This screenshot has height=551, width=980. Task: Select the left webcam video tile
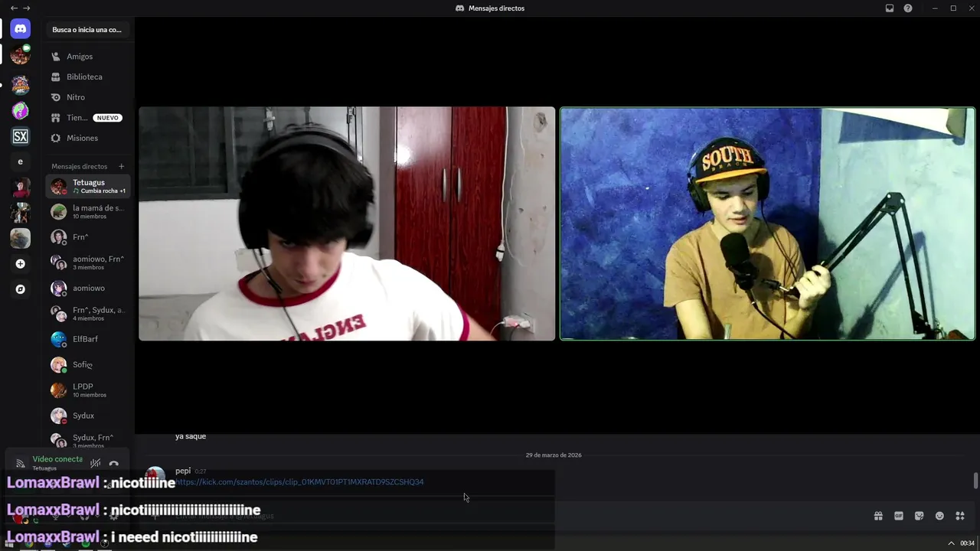coord(347,223)
